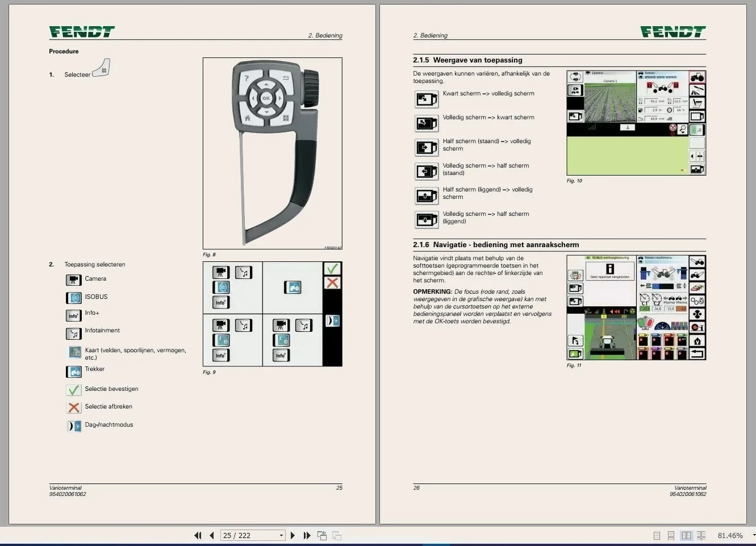Click the Volledig scherm -> half scherm (staand) icon
Image resolution: width=756 pixels, height=546 pixels.
tap(427, 171)
